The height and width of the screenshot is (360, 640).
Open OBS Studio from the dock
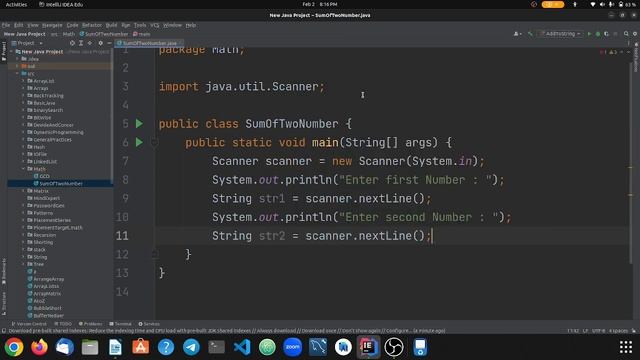[x=394, y=347]
